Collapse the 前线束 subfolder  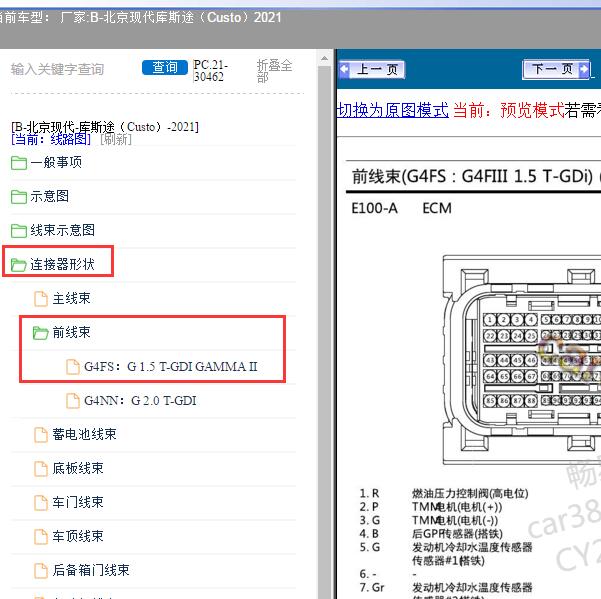click(x=71, y=332)
